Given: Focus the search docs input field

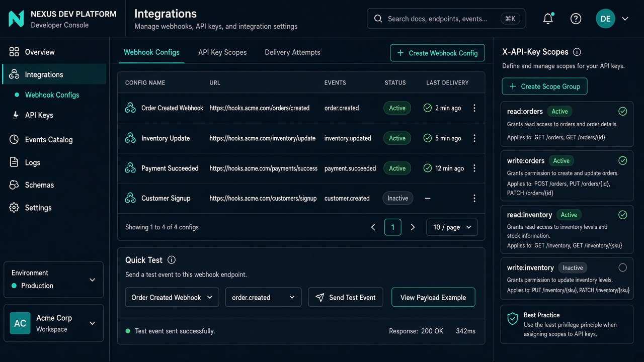Looking at the screenshot, I should [446, 19].
